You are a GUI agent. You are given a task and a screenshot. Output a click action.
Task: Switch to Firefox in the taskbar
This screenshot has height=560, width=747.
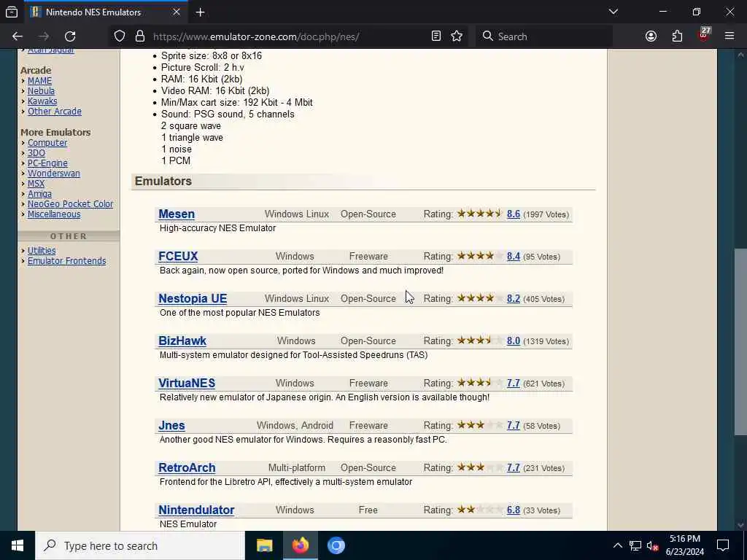(x=300, y=545)
